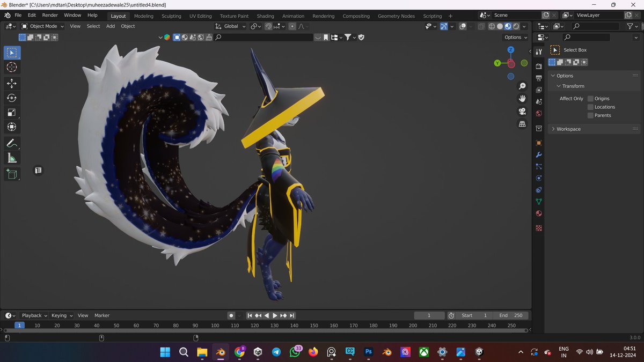Select the Add Cube tool
Viewport: 644px width, 362px height.
12,174
